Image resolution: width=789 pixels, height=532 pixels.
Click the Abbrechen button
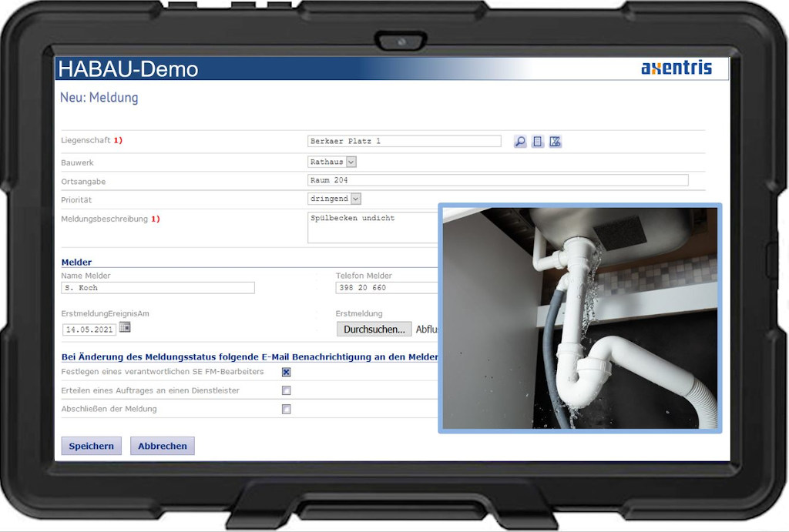(162, 446)
